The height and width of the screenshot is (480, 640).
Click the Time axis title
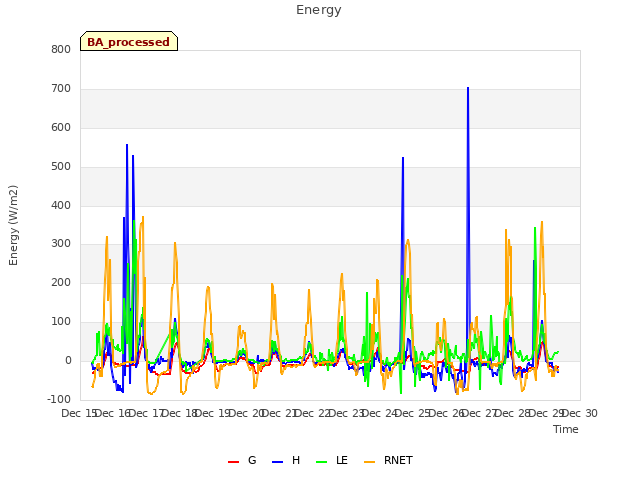[x=566, y=429]
